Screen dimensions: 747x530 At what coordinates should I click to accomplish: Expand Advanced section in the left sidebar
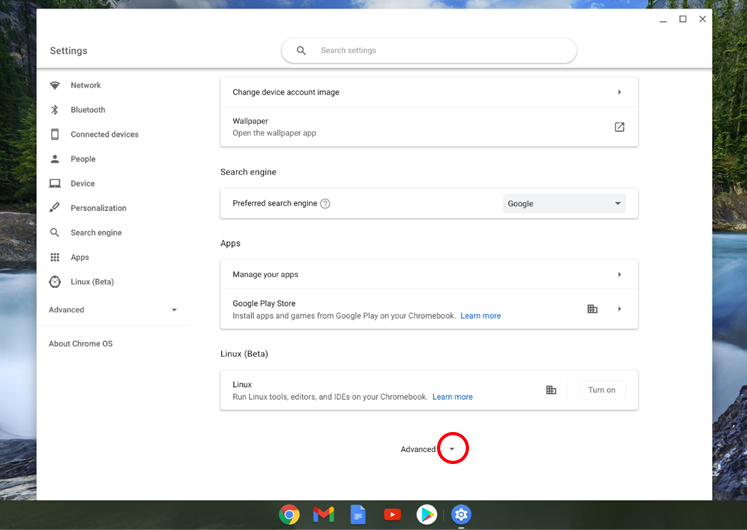pos(113,310)
